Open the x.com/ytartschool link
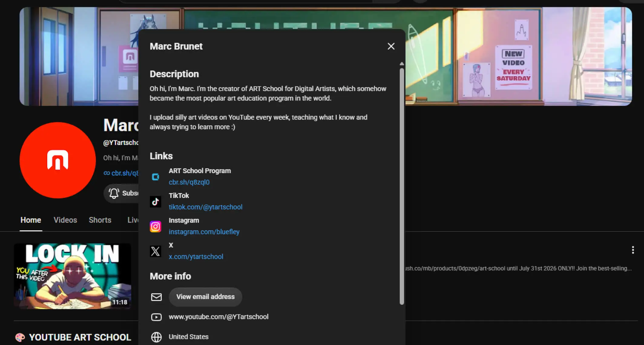Screen dimensions: 644x345 tap(196, 257)
